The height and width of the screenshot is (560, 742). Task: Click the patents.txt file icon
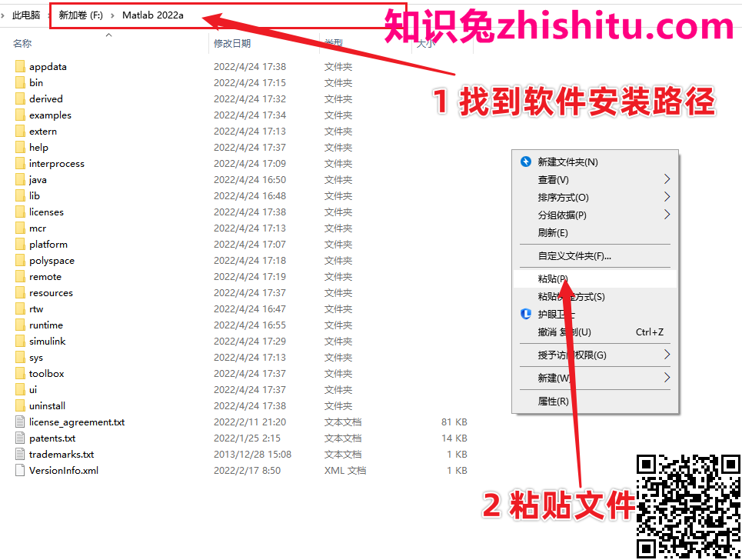pyautogui.click(x=20, y=438)
